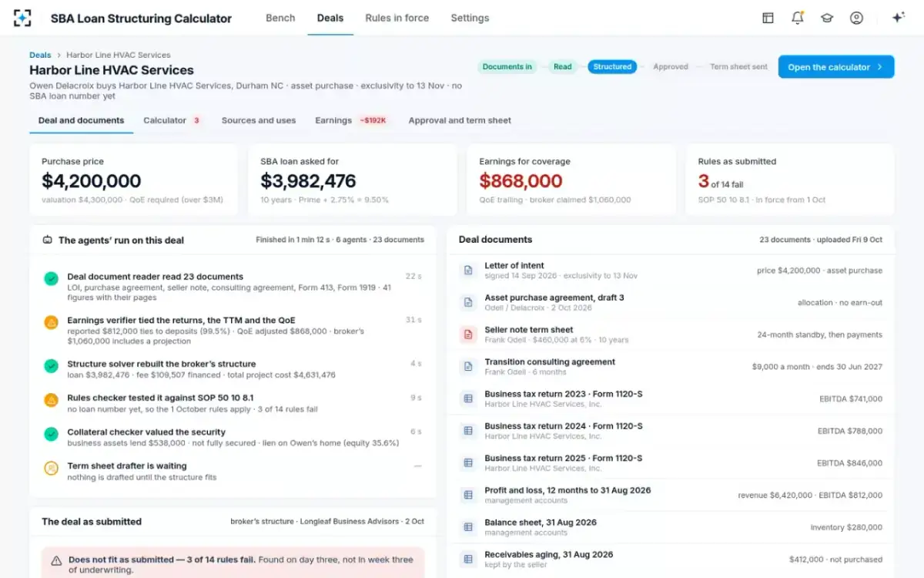
Task: Switch to Sources and uses tab
Action: 259,120
